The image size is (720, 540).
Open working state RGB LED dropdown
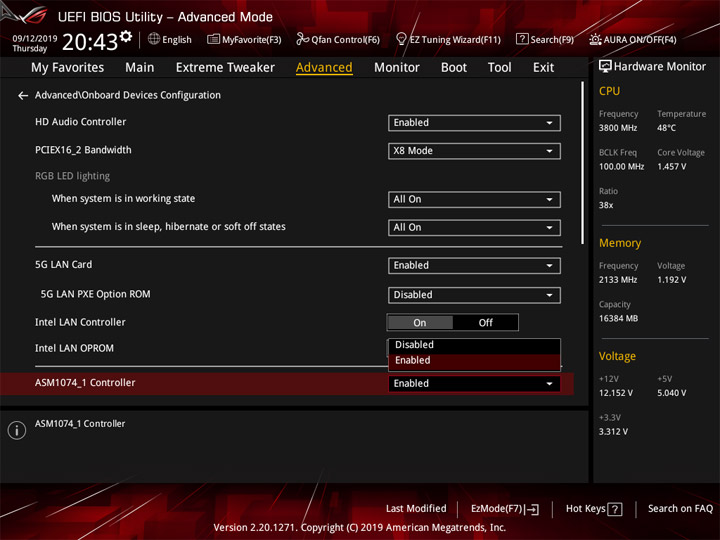pyautogui.click(x=474, y=200)
